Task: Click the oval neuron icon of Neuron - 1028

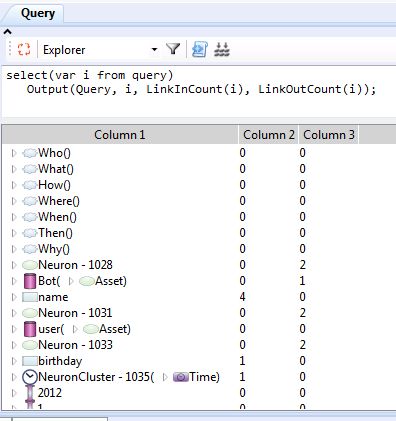Action: (x=30, y=265)
